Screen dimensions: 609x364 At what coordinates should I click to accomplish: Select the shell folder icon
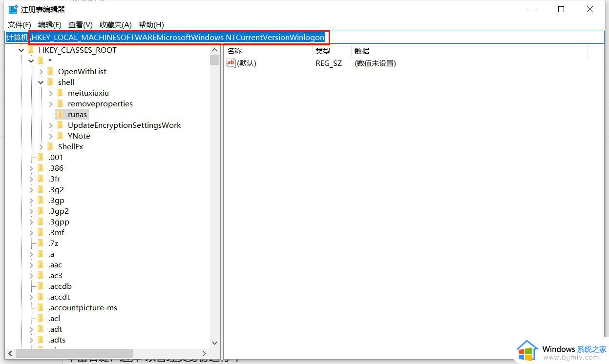(51, 82)
